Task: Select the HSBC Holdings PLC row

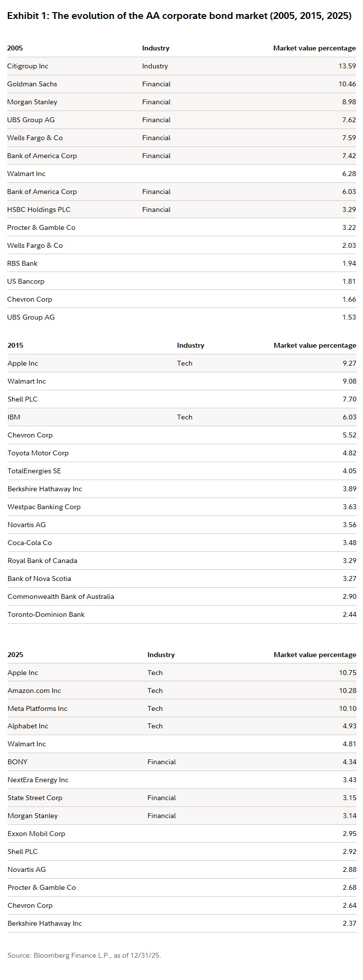Action: point(182,209)
